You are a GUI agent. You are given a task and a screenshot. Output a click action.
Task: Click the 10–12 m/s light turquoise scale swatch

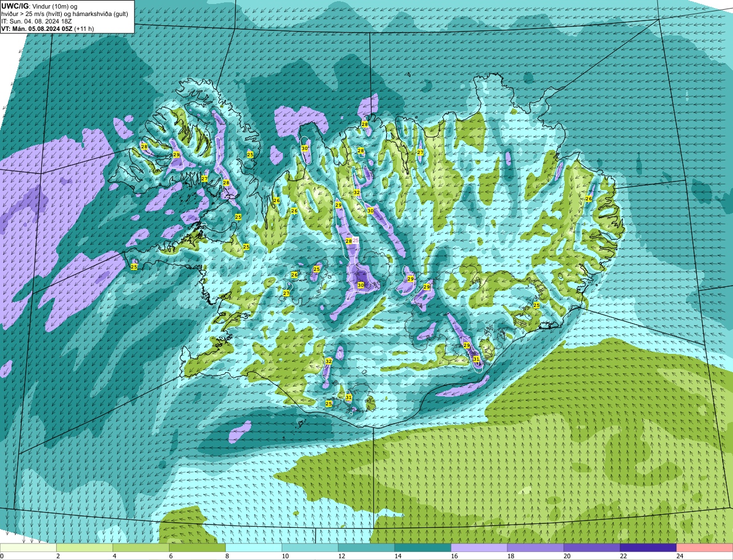click(310, 548)
